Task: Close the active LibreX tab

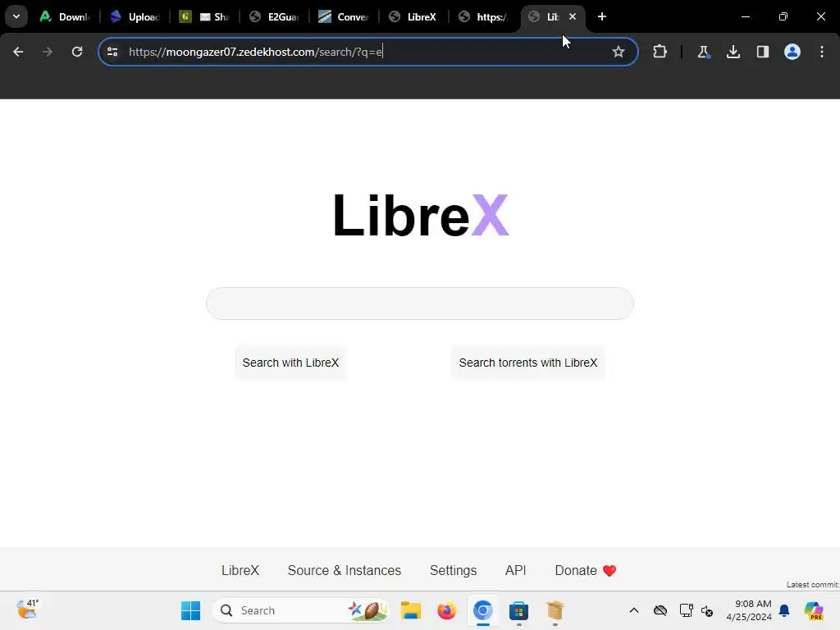Action: (x=572, y=16)
